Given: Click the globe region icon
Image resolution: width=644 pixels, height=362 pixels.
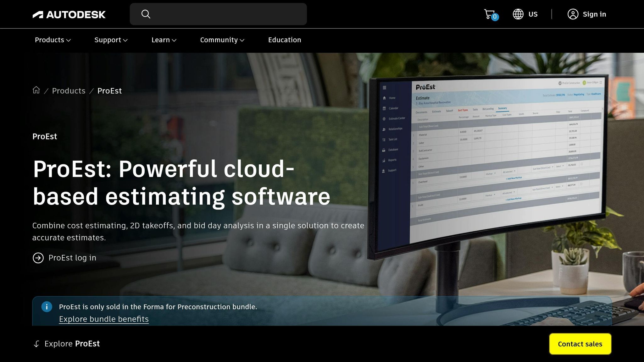Looking at the screenshot, I should coord(518,14).
